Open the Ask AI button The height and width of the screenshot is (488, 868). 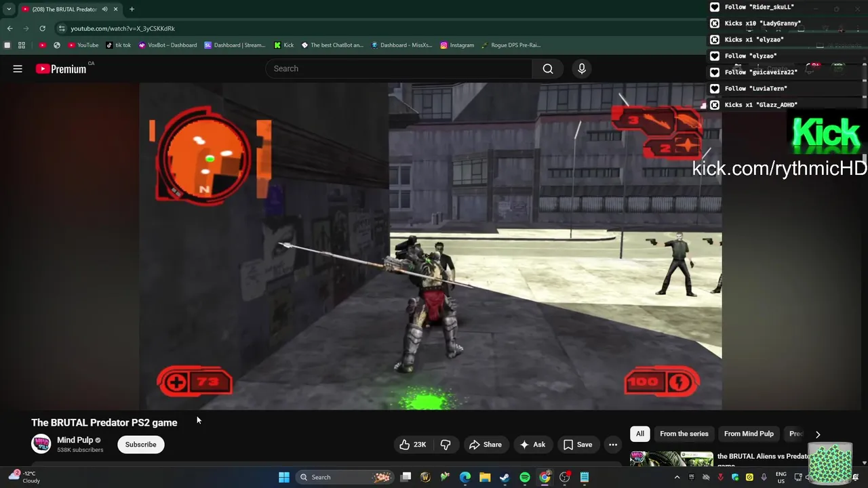[532, 445]
